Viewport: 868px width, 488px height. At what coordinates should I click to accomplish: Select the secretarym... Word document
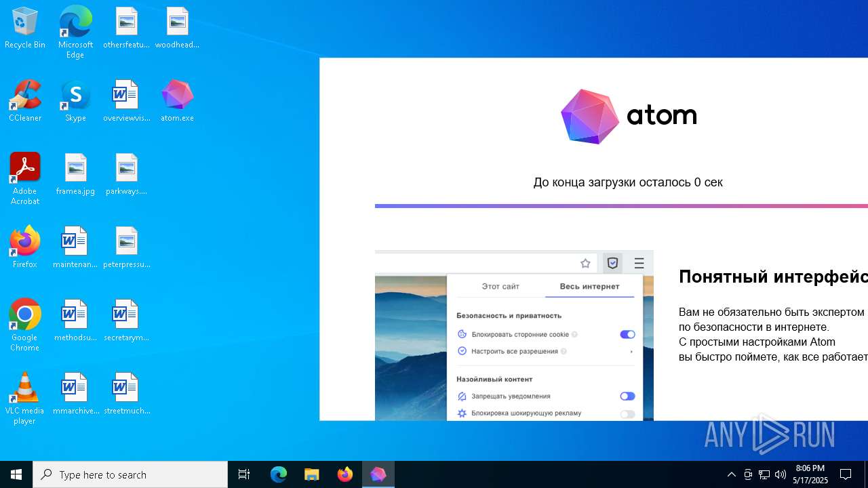point(126,321)
